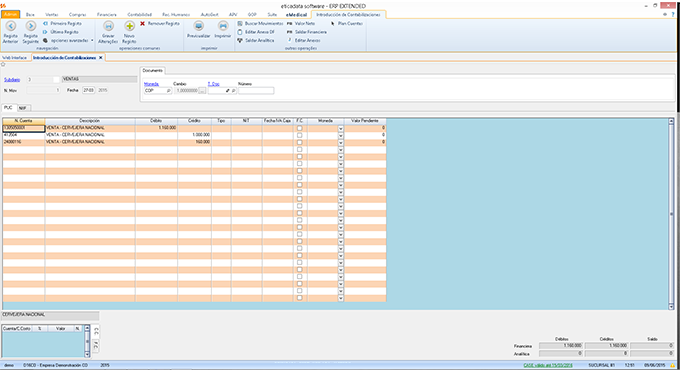This screenshot has height=370, width=680.
Task: Open the eMedical ribbon tab
Action: point(297,14)
